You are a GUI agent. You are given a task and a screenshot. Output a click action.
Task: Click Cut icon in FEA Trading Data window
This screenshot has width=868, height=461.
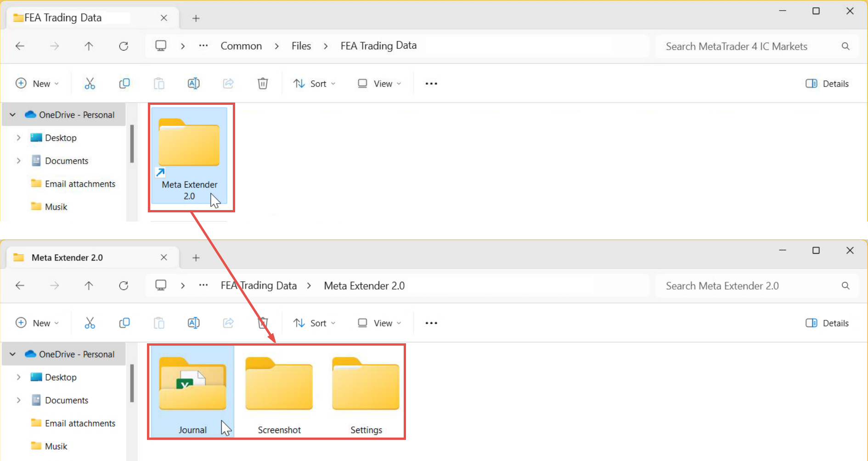pos(90,84)
